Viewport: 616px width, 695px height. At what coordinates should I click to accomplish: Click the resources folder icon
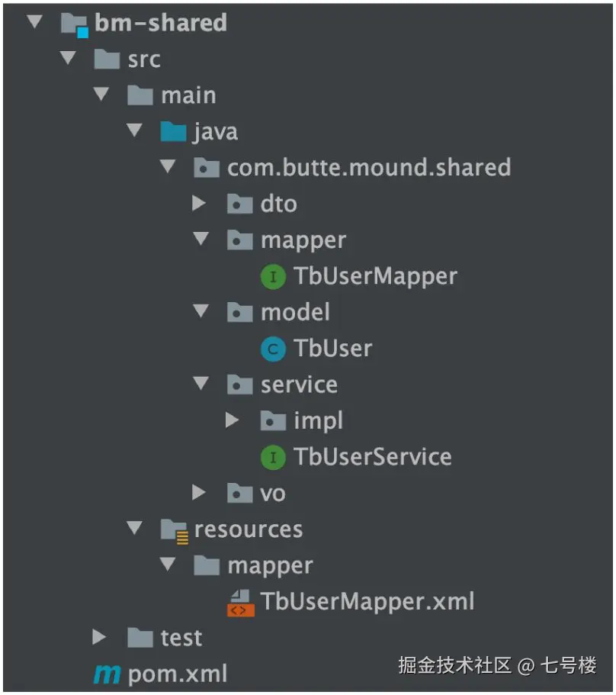point(174,530)
